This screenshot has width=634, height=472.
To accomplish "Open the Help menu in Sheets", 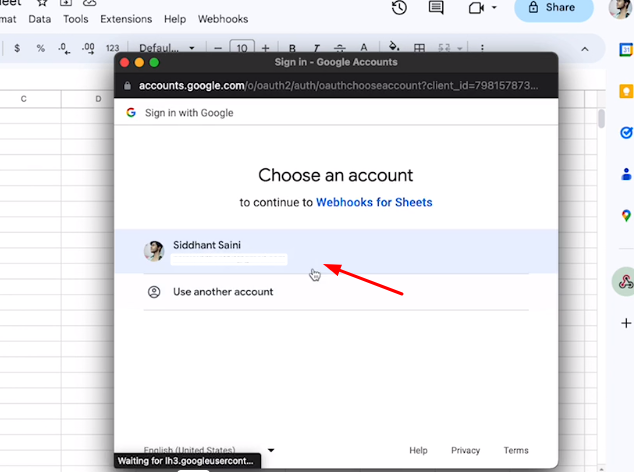I will pyautogui.click(x=175, y=19).
